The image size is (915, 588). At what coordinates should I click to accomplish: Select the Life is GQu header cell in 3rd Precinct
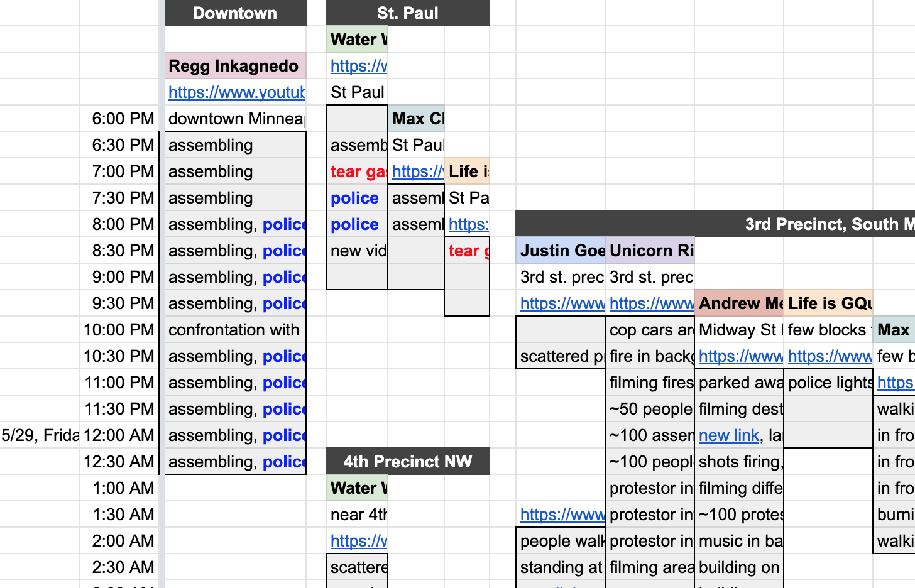pos(829,303)
